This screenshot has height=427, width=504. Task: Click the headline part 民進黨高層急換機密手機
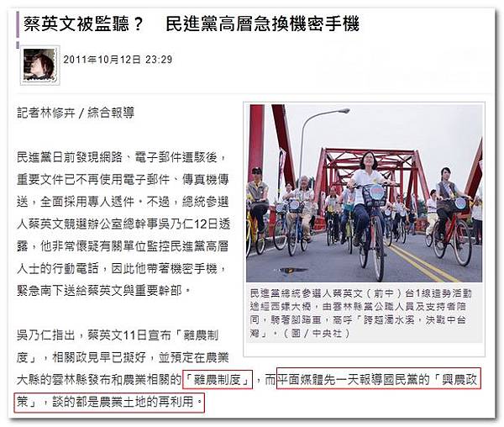click(263, 24)
